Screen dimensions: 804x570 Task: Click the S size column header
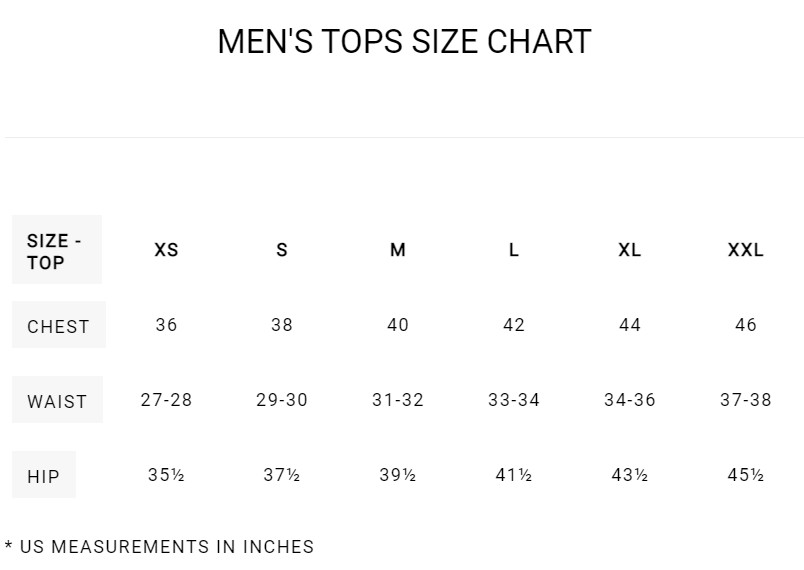coord(282,250)
